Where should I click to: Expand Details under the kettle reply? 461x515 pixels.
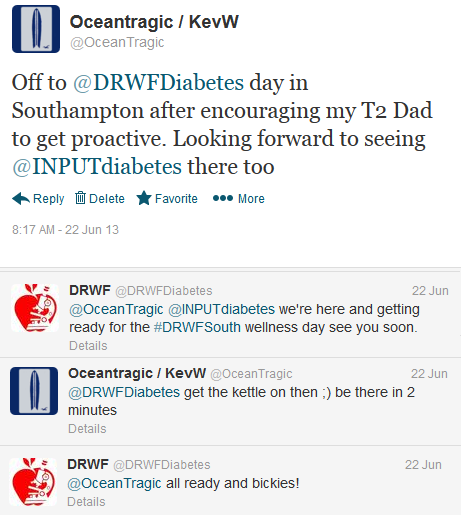pos(87,429)
